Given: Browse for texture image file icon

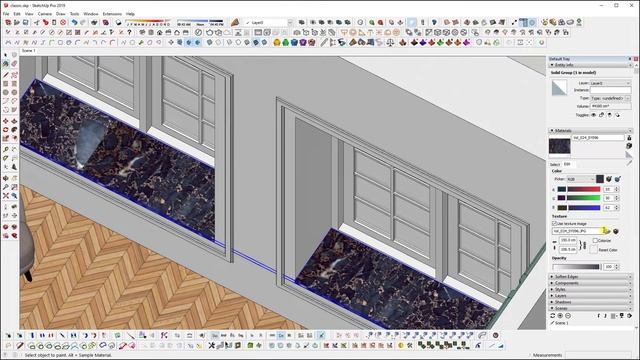Looking at the screenshot, I should click(x=607, y=231).
